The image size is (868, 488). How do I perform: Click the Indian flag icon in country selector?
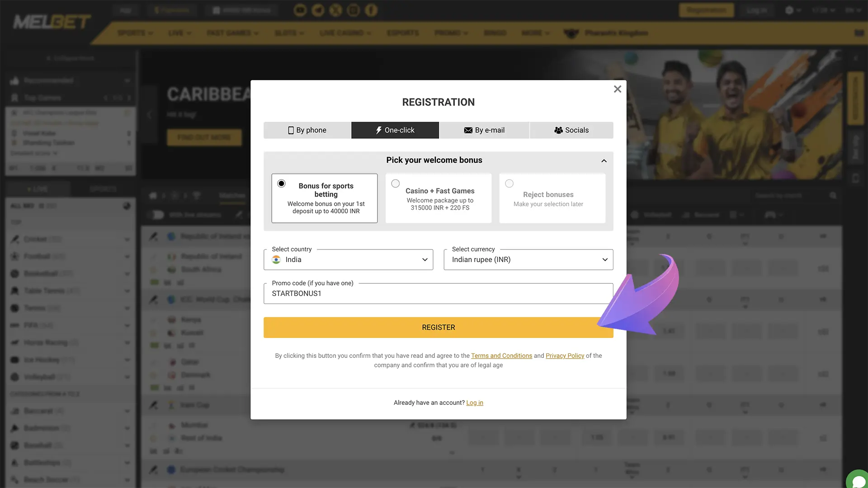pos(275,260)
